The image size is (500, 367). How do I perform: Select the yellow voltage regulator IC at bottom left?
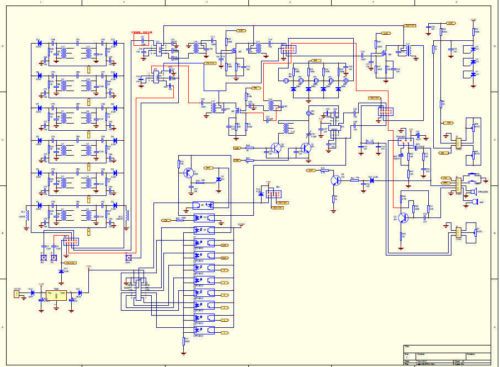tap(56, 295)
